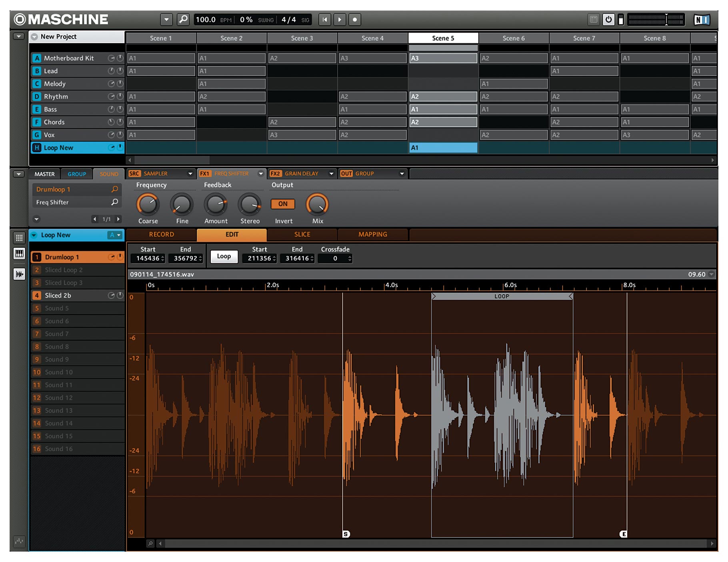This screenshot has height=562, width=728.
Task: Click group A icon for Motherboard Kit
Action: tap(37, 58)
